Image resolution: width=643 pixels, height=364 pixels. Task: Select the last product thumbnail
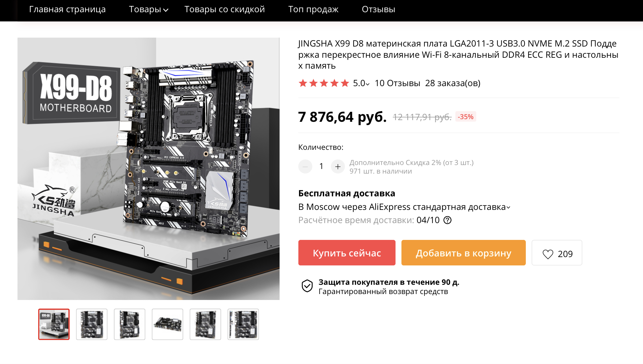coord(243,324)
